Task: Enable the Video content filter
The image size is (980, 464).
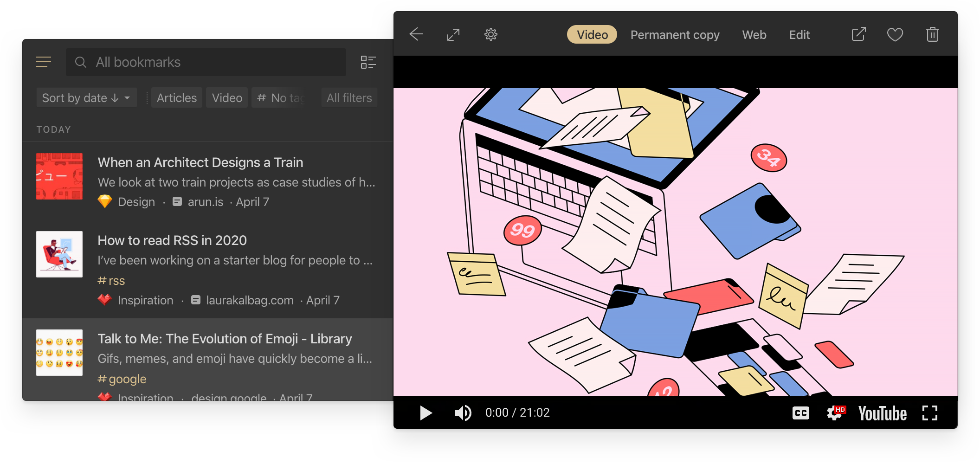Action: 227,97
